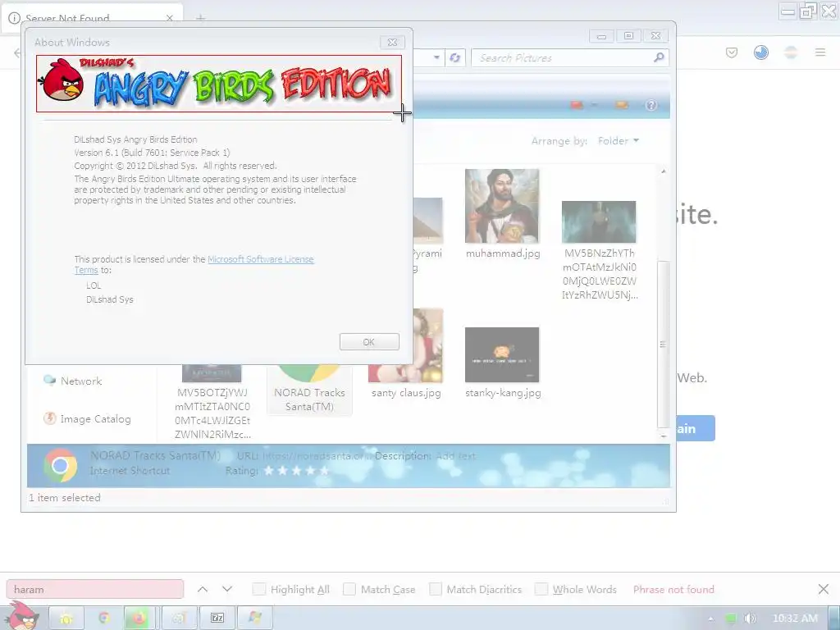Open the Angry Birds Start button
This screenshot has width=840, height=630.
coord(22,616)
